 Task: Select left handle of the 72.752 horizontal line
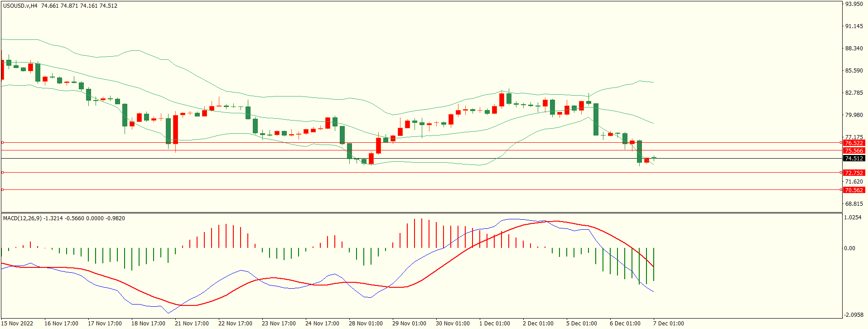pyautogui.click(x=3, y=173)
